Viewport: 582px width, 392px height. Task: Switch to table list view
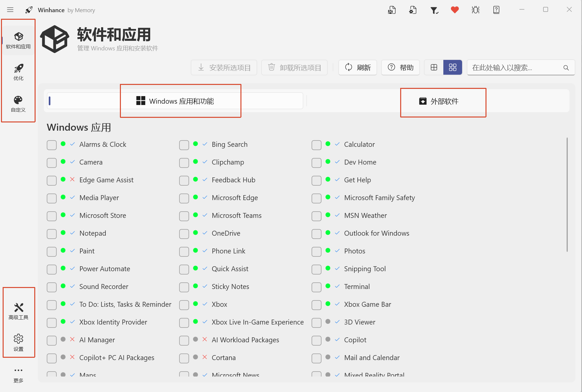pyautogui.click(x=434, y=67)
